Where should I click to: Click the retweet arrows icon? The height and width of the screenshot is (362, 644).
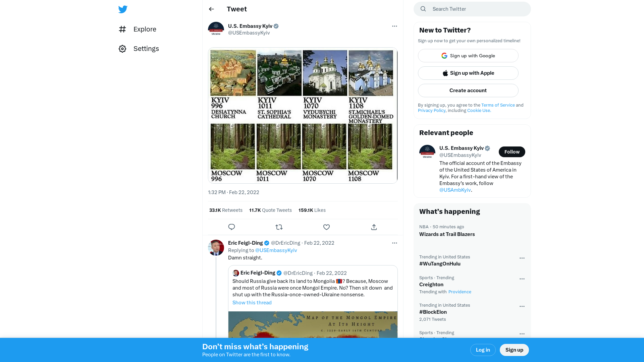coord(279,227)
